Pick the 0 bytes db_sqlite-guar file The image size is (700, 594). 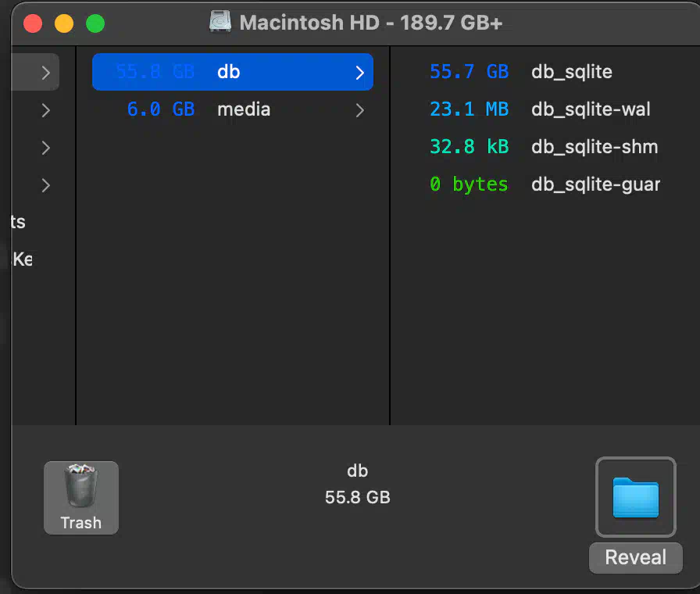click(595, 184)
